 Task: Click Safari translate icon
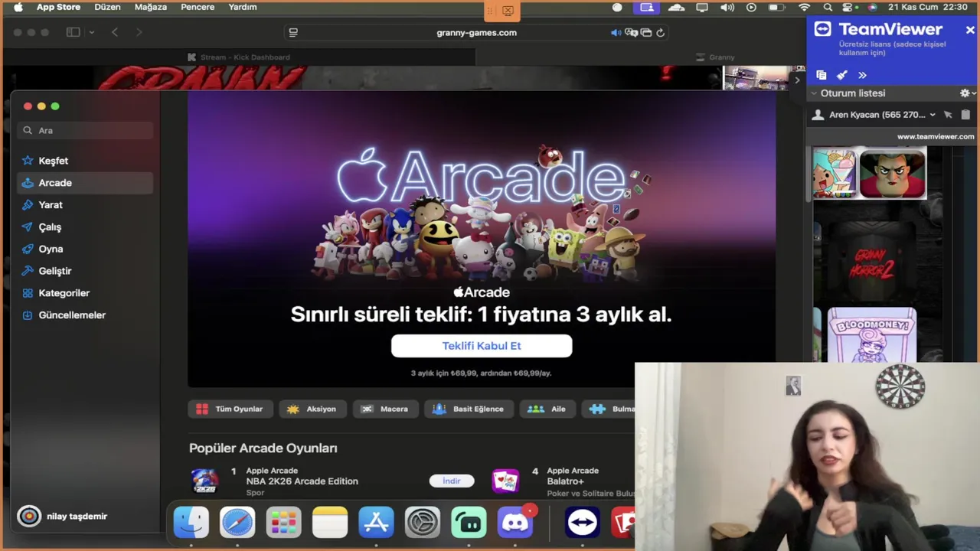click(631, 32)
